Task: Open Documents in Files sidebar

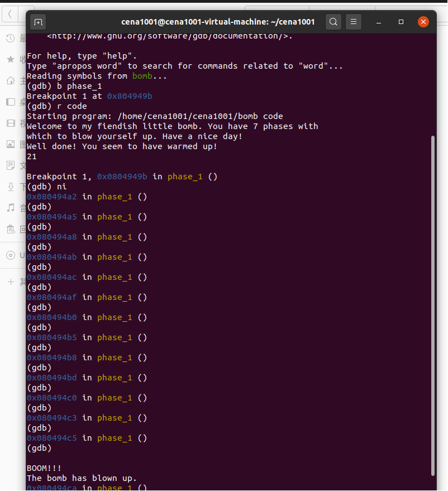Action: coord(11,165)
